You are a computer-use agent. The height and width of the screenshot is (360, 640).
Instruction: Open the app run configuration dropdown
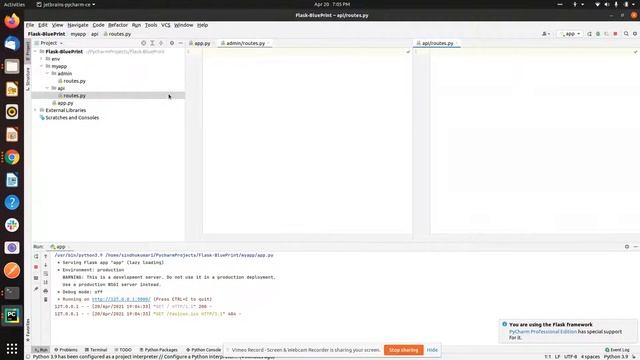click(x=571, y=34)
